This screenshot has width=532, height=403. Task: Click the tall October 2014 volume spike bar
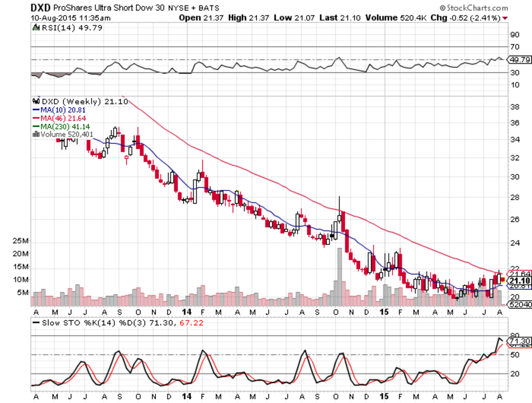[340, 277]
